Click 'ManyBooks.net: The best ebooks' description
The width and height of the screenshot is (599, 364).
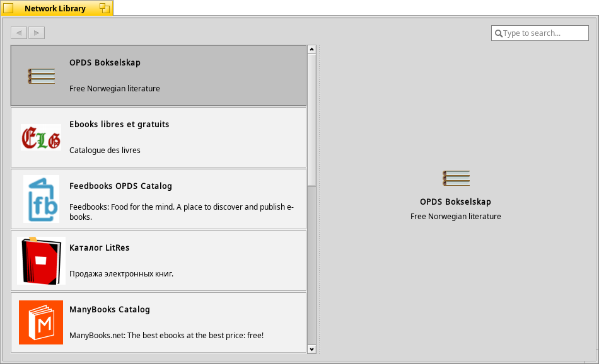point(166,336)
